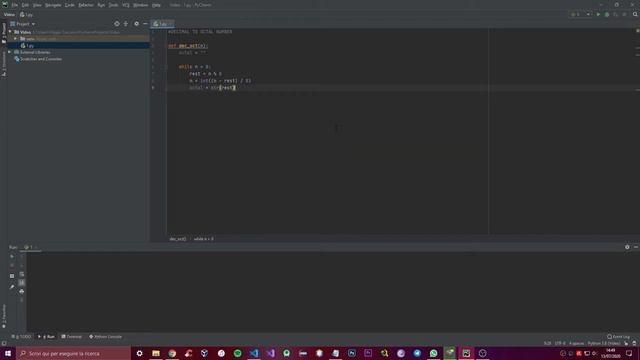Open the Navigate menu
The image size is (640, 360).
point(53,5)
